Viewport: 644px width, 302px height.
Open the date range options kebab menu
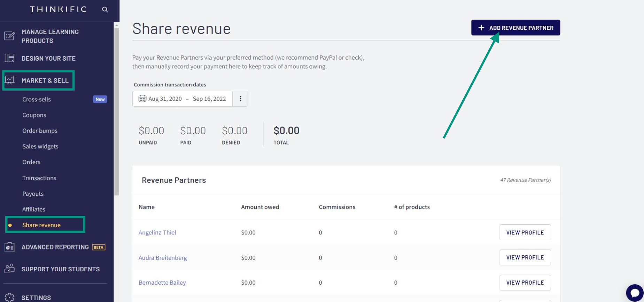[240, 99]
